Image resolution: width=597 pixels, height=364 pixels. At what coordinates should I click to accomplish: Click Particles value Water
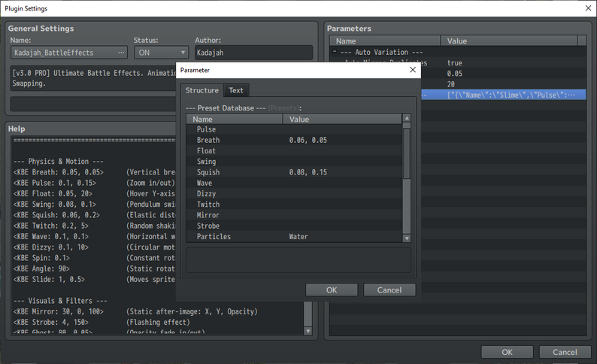298,236
